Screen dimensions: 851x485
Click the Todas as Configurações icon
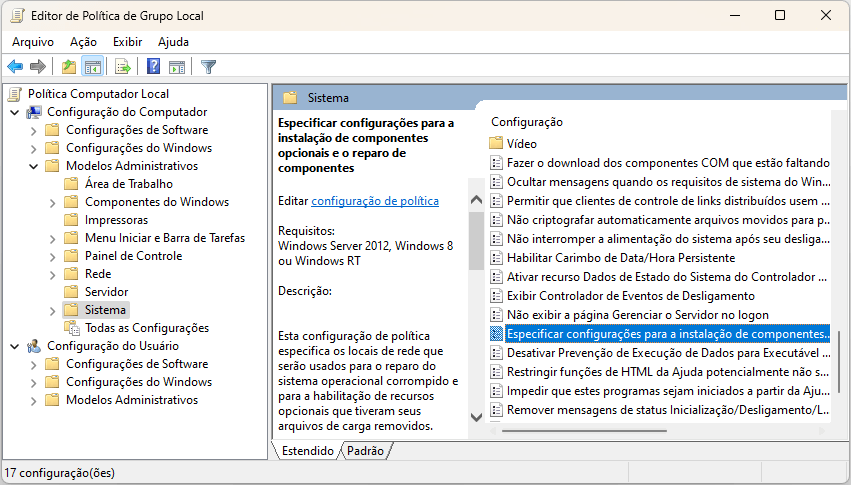[x=72, y=328]
